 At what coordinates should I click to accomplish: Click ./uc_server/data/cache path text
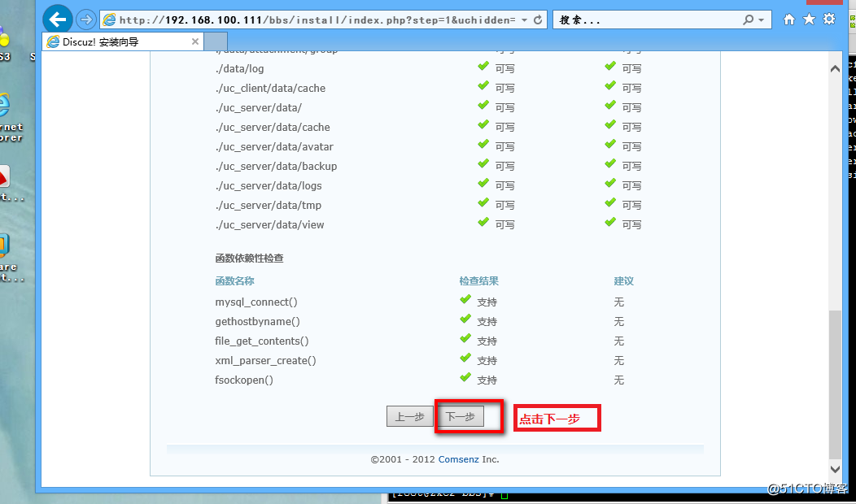point(273,128)
